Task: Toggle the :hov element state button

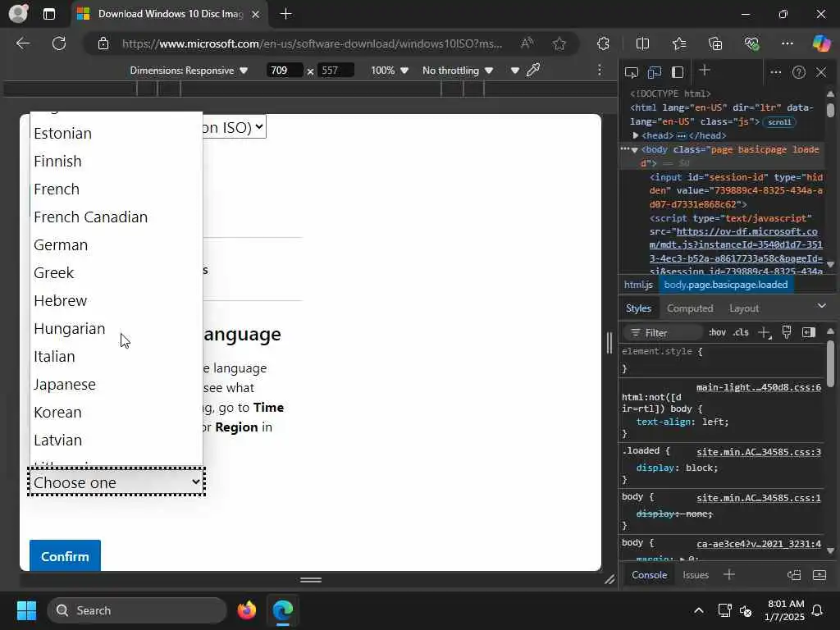Action: [x=717, y=333]
